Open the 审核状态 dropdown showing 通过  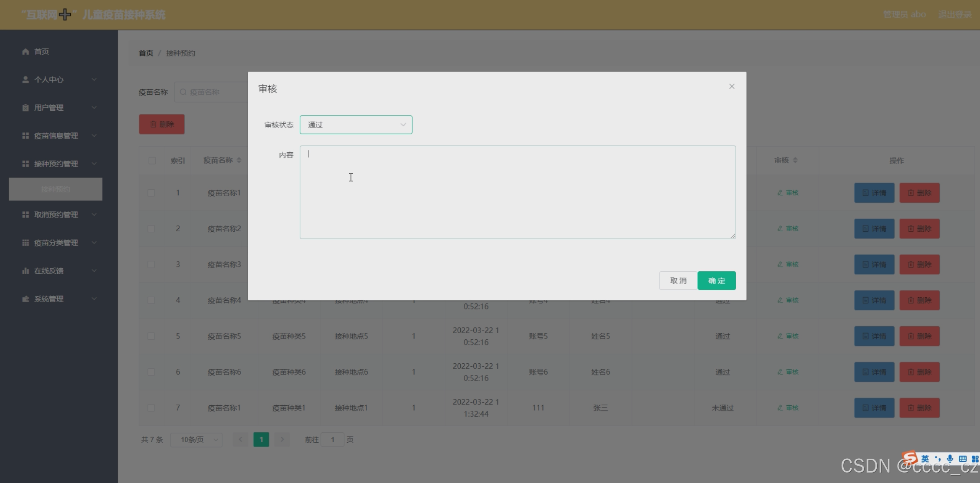pos(356,125)
